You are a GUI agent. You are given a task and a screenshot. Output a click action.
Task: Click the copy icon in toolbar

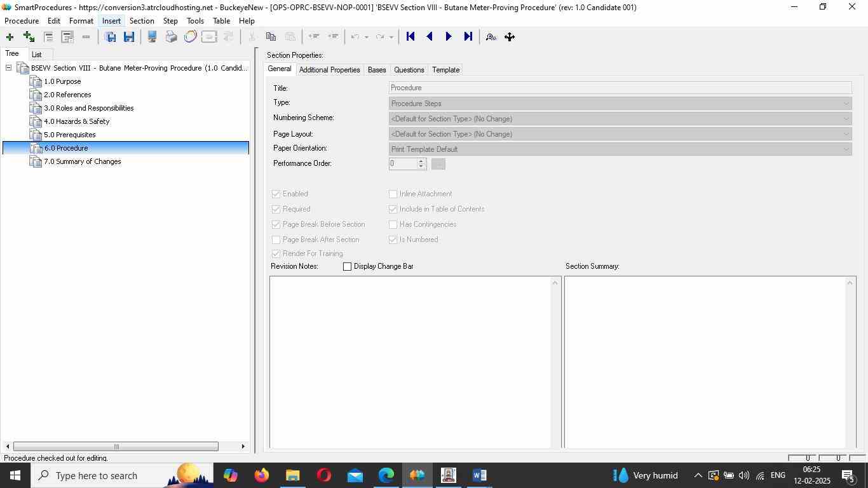271,37
